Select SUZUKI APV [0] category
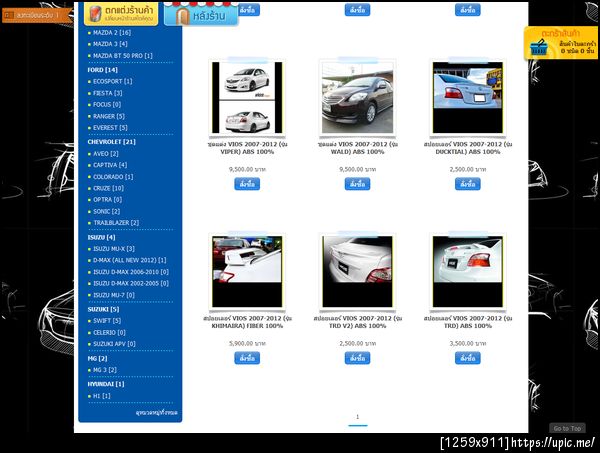Image resolution: width=600 pixels, height=453 pixels. 114,344
